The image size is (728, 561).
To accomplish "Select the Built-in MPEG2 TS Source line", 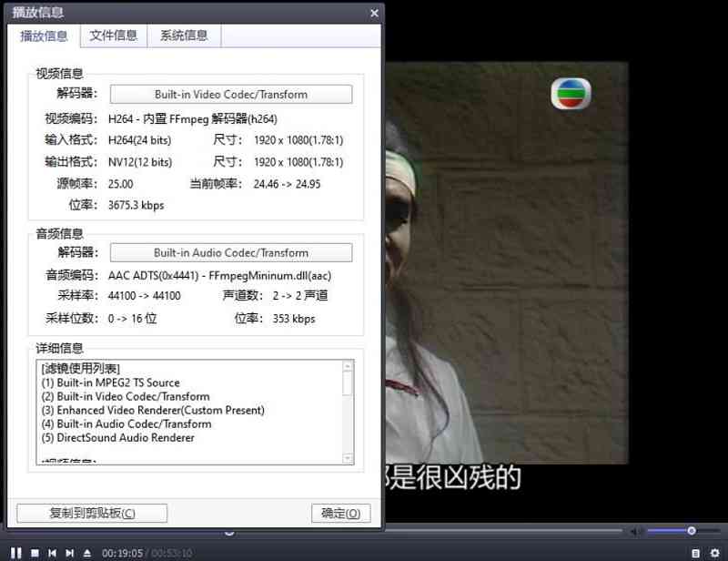I will point(111,382).
